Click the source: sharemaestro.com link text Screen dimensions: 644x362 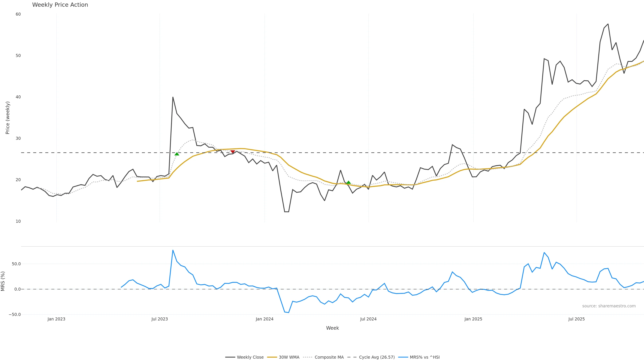click(x=609, y=306)
